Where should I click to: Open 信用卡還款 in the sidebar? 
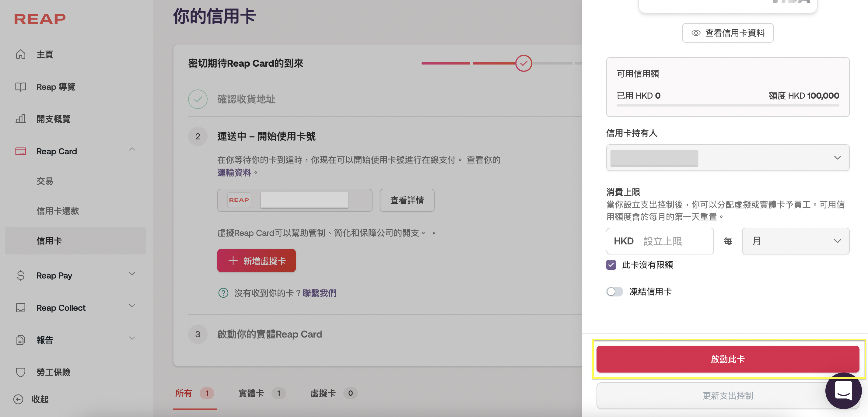(58, 211)
